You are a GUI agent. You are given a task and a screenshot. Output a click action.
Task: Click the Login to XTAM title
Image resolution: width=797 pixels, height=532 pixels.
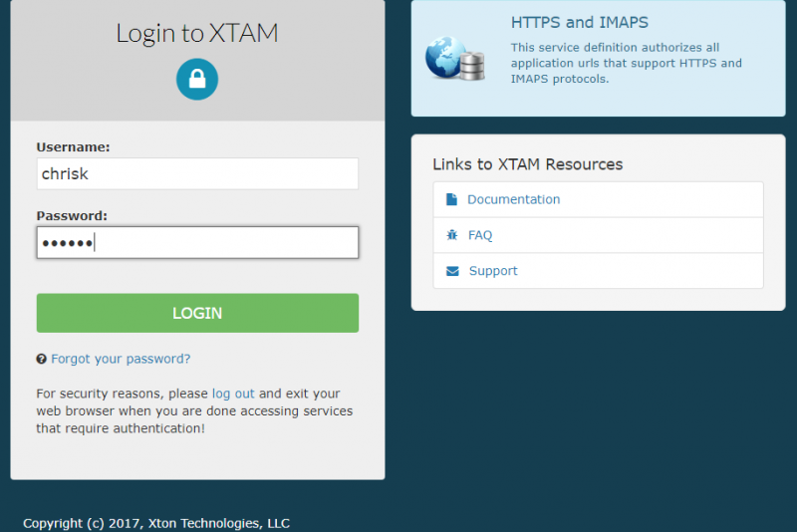tap(197, 33)
